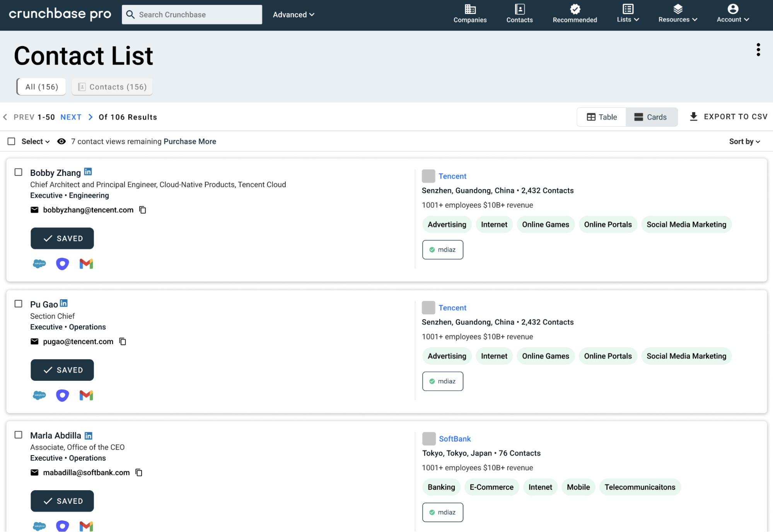Click Outreach icon for Bobby Zhang
Viewport: 773px width, 532px height.
[x=62, y=264]
